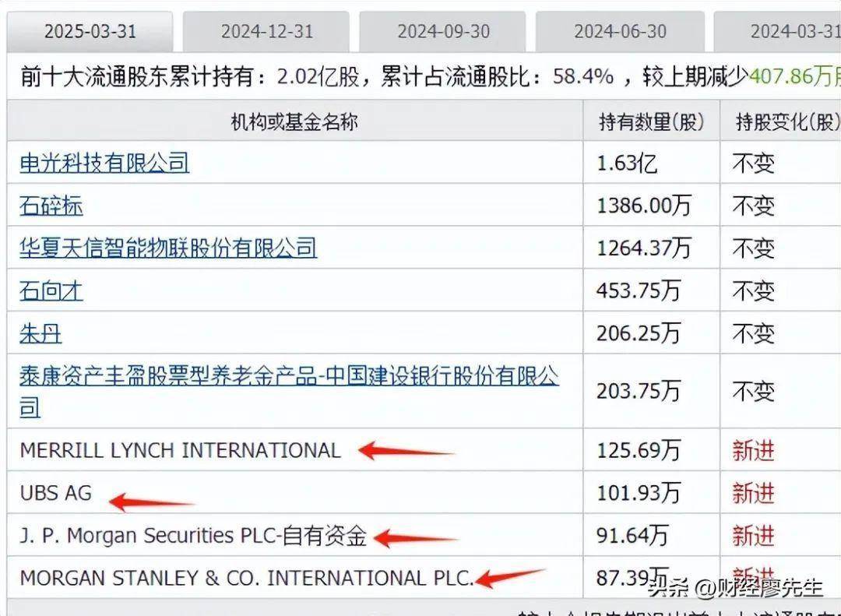Click the 58.4% circulating share ratio
Viewport: 841px width, 616px height.
coord(583,77)
